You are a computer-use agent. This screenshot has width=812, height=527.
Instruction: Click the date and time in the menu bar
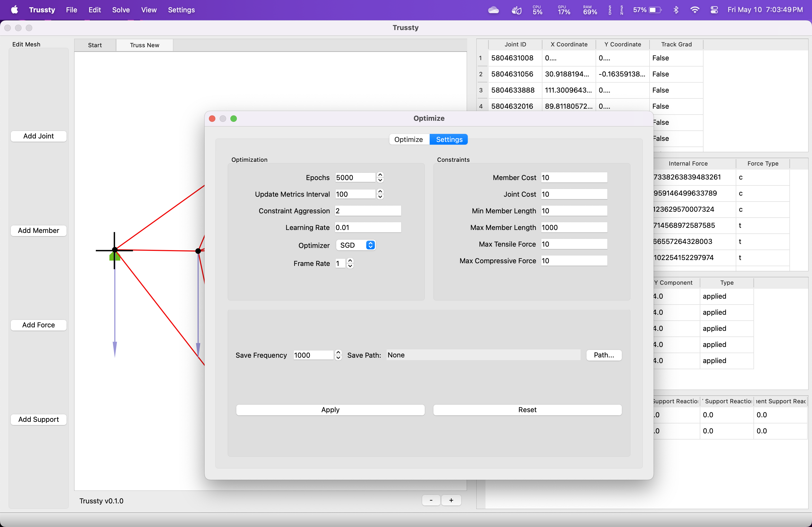click(765, 10)
